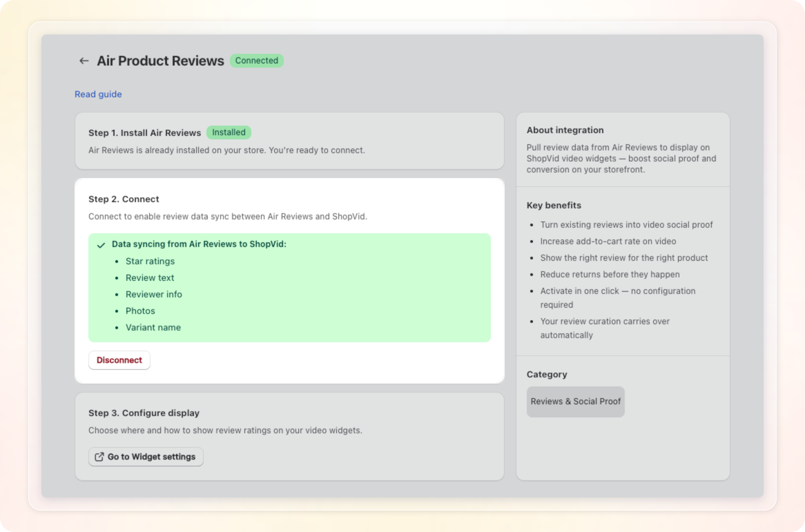Image resolution: width=805 pixels, height=532 pixels.
Task: Click the Key benefits heading
Action: 554,205
